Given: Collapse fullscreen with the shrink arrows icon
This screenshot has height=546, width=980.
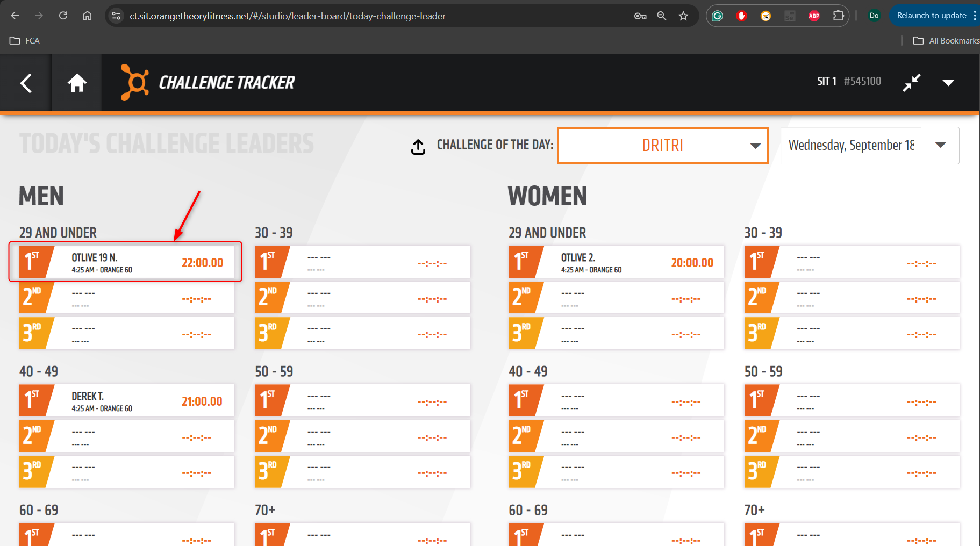Looking at the screenshot, I should [x=912, y=82].
